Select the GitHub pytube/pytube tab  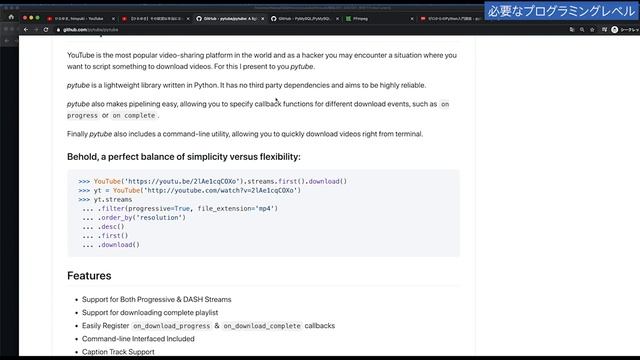click(x=230, y=19)
